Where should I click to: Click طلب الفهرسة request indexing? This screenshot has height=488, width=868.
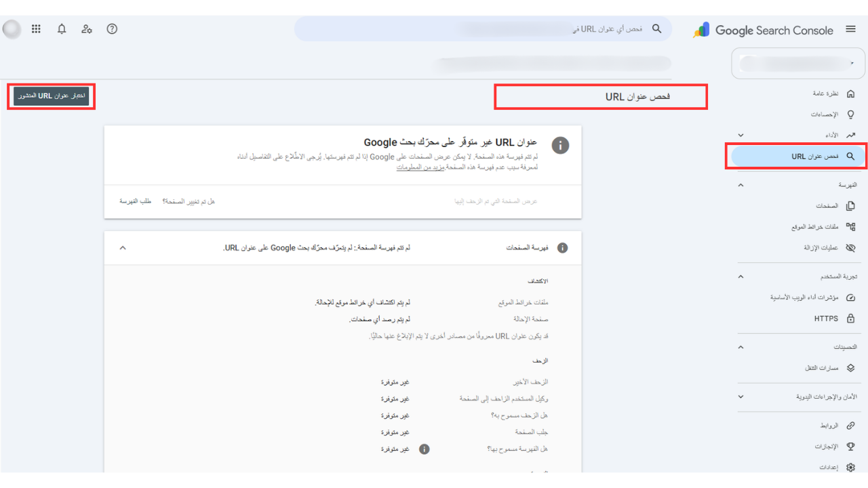click(x=136, y=201)
